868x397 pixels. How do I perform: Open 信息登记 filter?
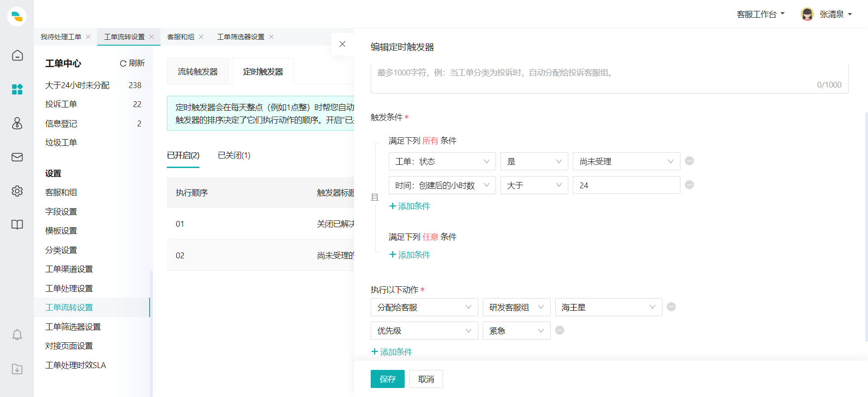tap(93, 123)
